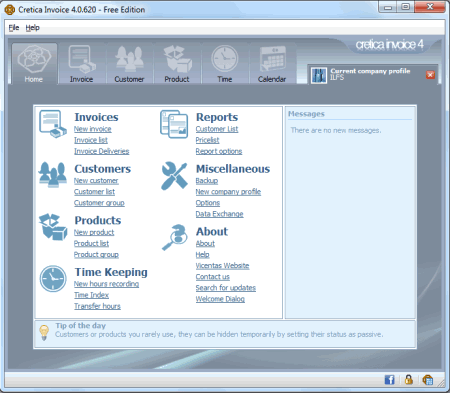Click the Contact us link
Viewport: 450px width, 393px height.
(213, 277)
